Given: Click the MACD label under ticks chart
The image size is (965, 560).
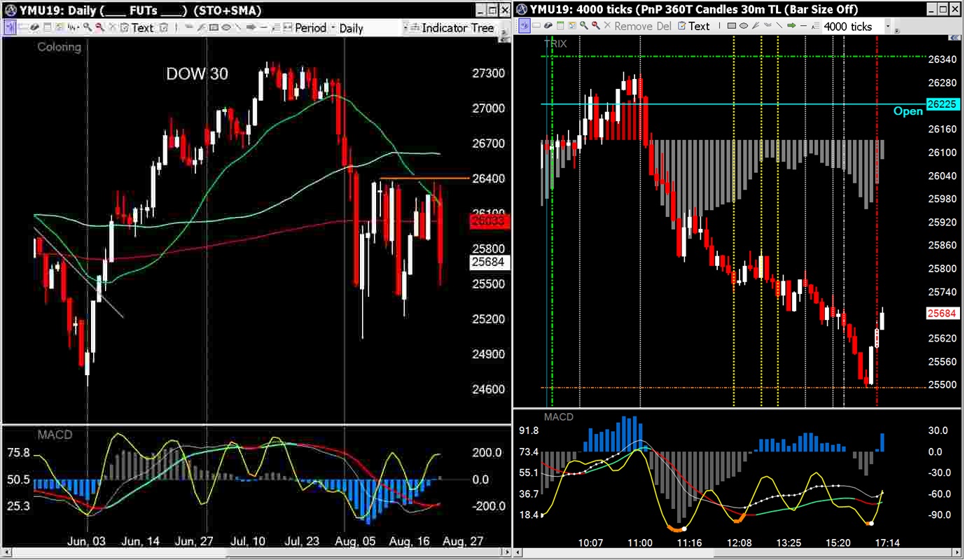Looking at the screenshot, I should click(x=558, y=417).
